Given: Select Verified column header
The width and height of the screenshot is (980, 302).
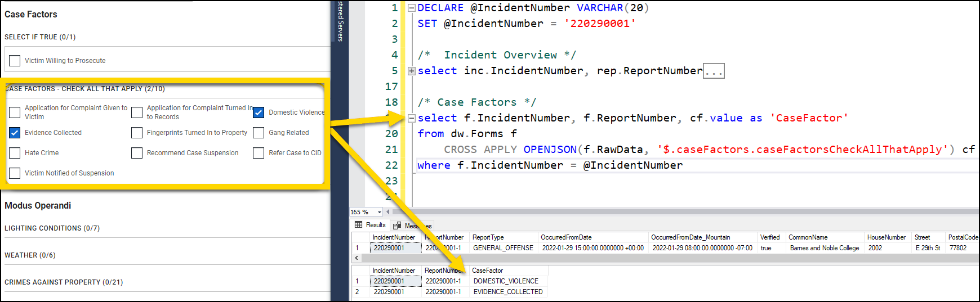Looking at the screenshot, I should pos(772,237).
